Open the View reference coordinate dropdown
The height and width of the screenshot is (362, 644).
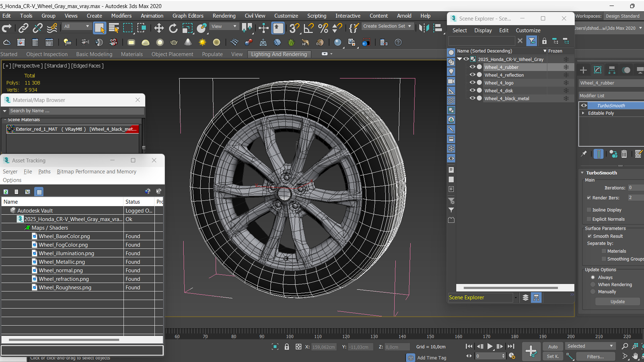[x=224, y=26]
